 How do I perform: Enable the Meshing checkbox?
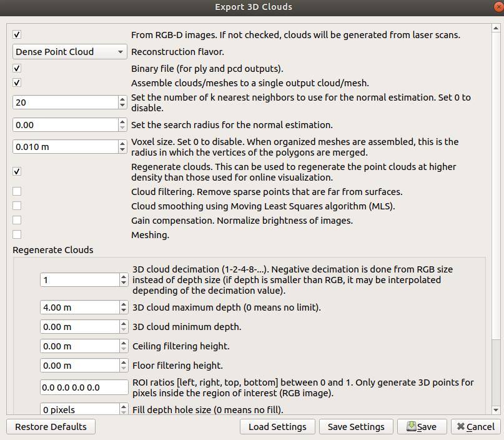click(17, 235)
